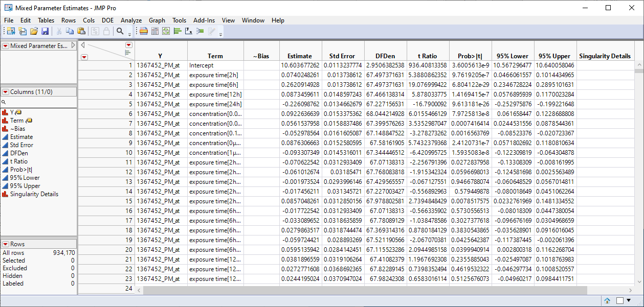This screenshot has width=644, height=307.
Task: Open the table name red triangle menu
Action: [x=6, y=46]
